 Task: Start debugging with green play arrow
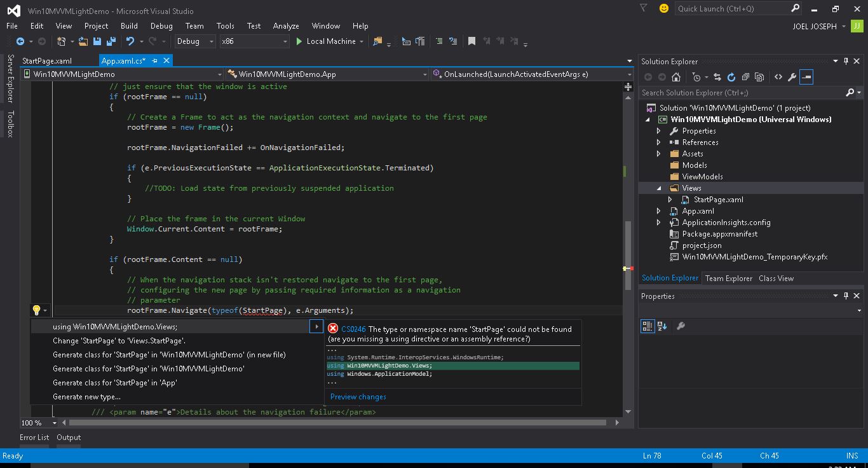[299, 41]
